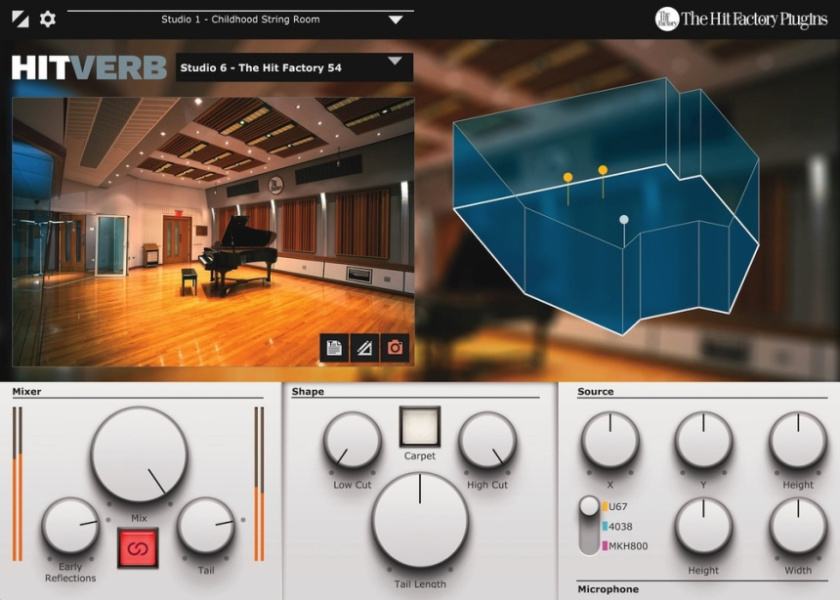Click the studio piano room photo

point(213,231)
